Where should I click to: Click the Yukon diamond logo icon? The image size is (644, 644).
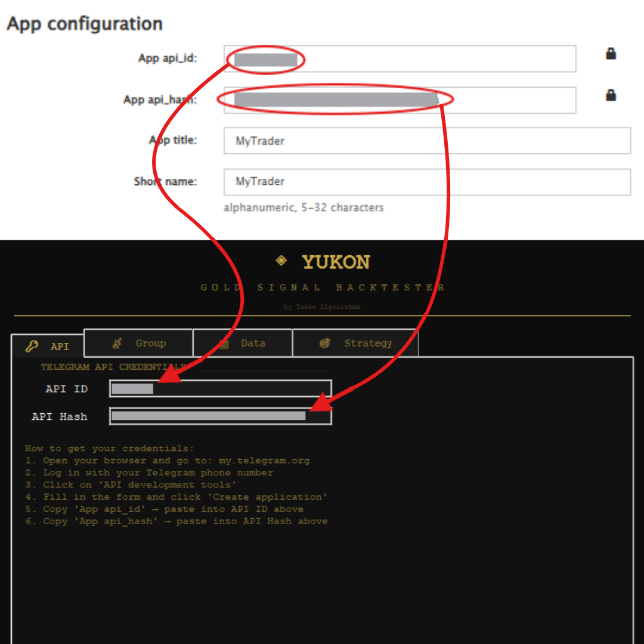coord(281,261)
